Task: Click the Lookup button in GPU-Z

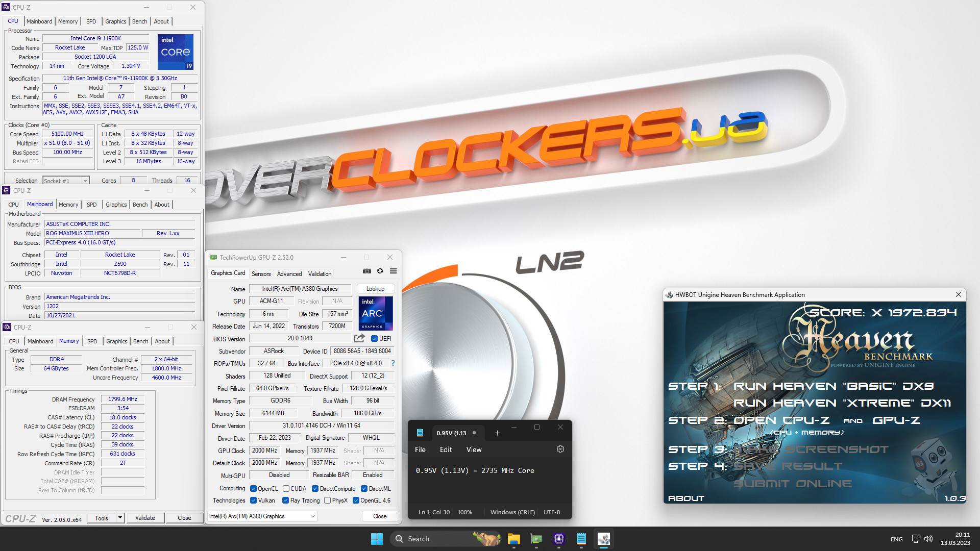Action: coord(375,289)
